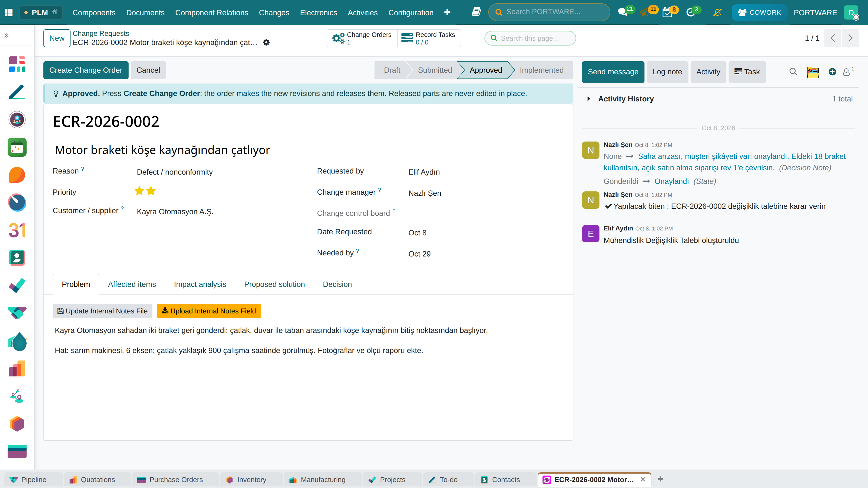868x488 pixels.
Task: Switch to the Affected items tab
Action: coord(132,284)
